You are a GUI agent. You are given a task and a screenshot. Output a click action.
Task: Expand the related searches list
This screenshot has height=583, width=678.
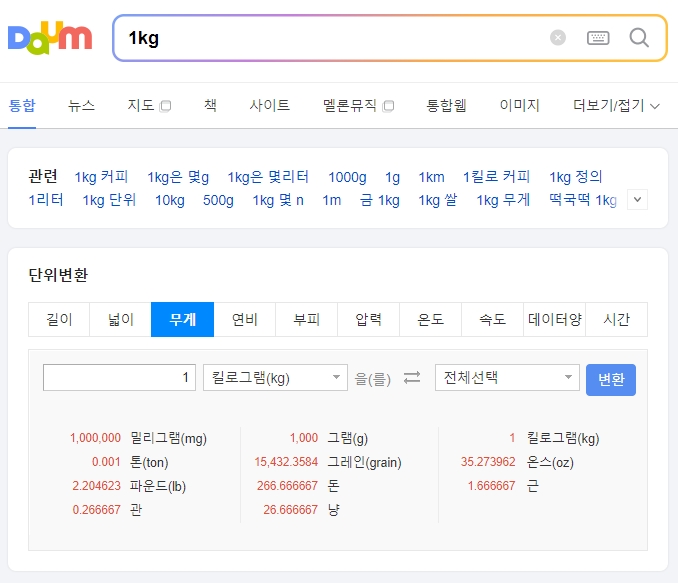click(x=637, y=199)
